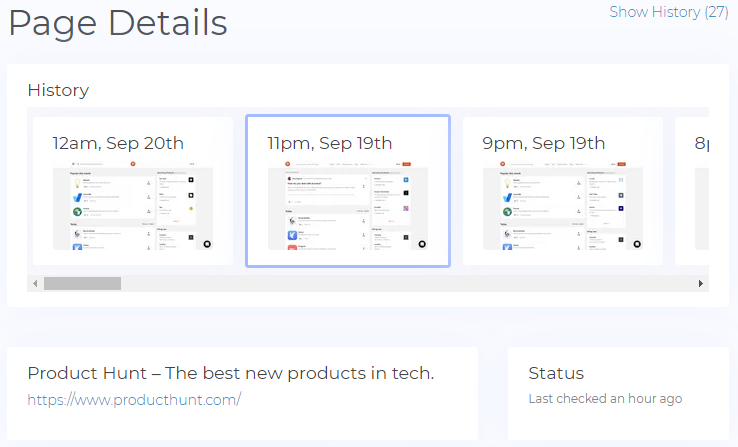Screen dimensions: 738x447
Task: Click the Product Hunt page title text
Action: [231, 373]
